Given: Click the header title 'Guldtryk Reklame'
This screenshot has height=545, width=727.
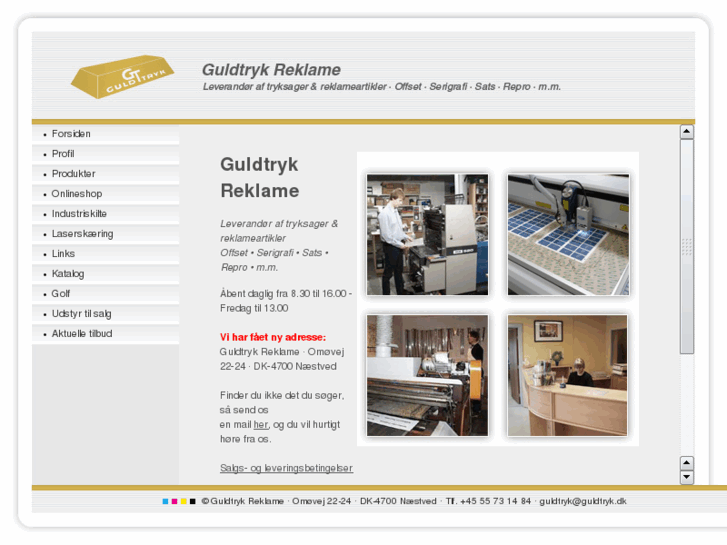Looking at the screenshot, I should pos(271,70).
